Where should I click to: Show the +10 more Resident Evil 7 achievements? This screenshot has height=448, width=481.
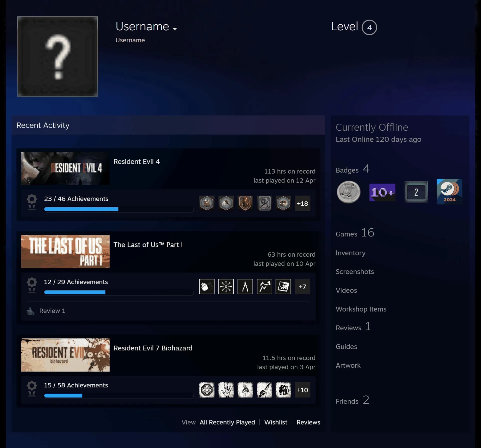point(302,390)
